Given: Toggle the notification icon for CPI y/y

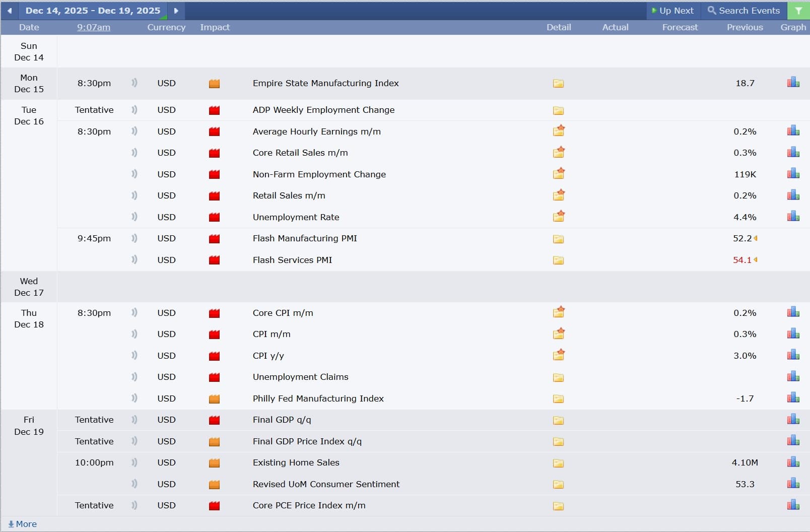Looking at the screenshot, I should [133, 356].
